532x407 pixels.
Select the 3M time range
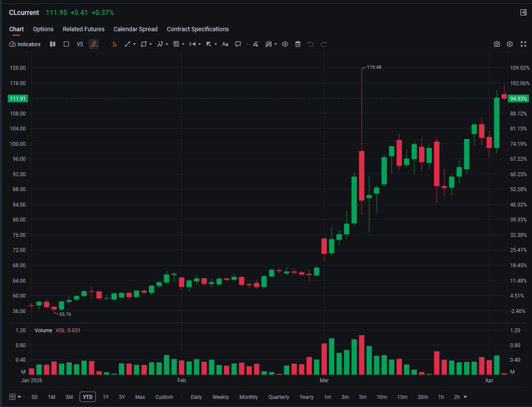[69, 397]
